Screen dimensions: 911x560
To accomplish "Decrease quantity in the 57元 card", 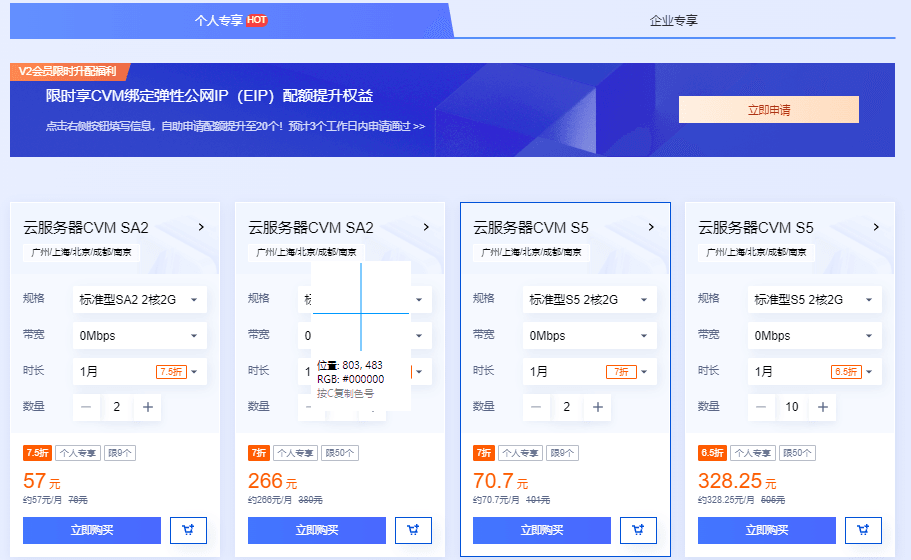I will pos(86,407).
